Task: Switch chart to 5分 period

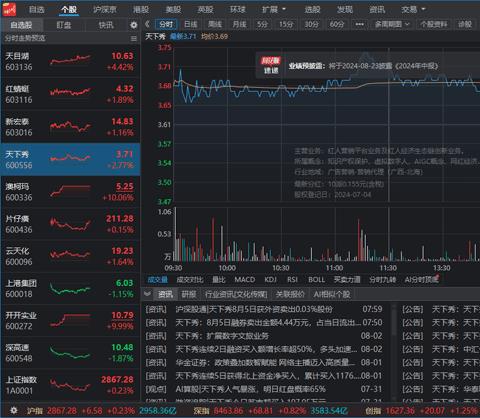Action: pos(262,24)
